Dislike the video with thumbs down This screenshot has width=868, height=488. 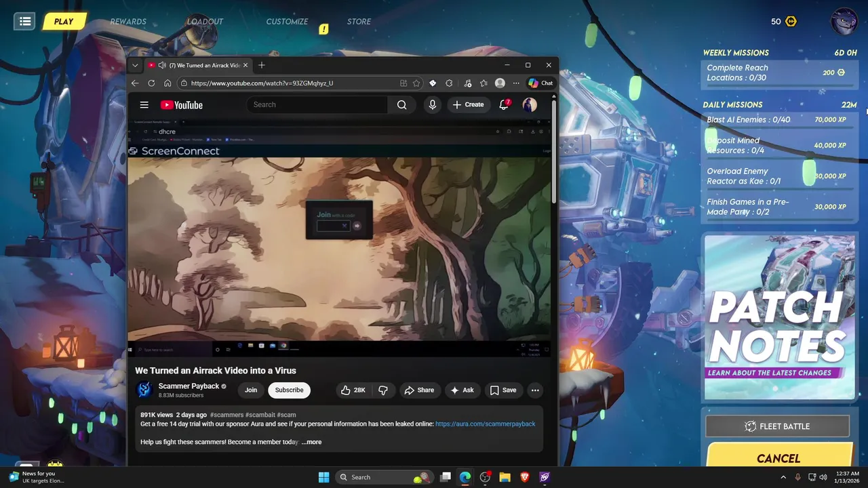[383, 390]
